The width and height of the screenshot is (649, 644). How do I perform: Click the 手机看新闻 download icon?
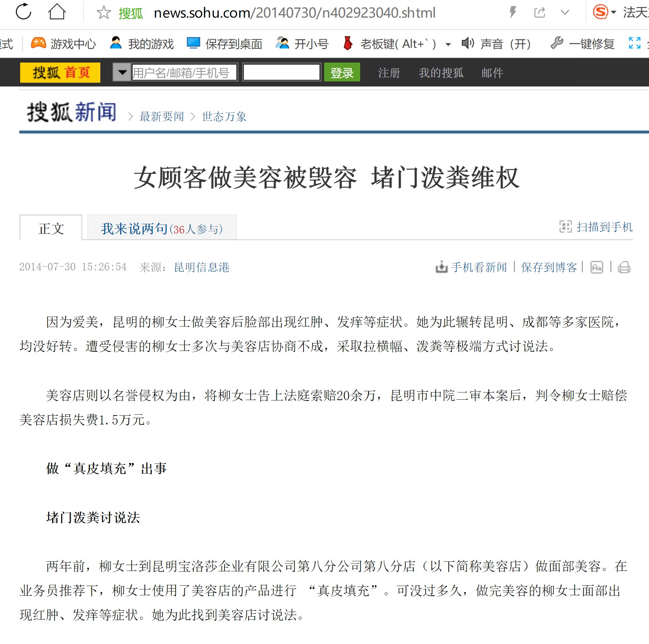point(442,267)
